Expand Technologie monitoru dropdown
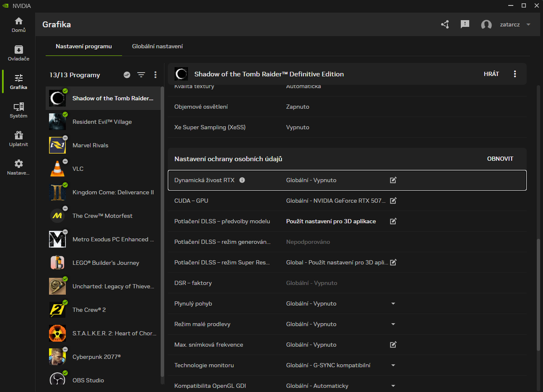Image resolution: width=543 pixels, height=392 pixels. coord(393,366)
